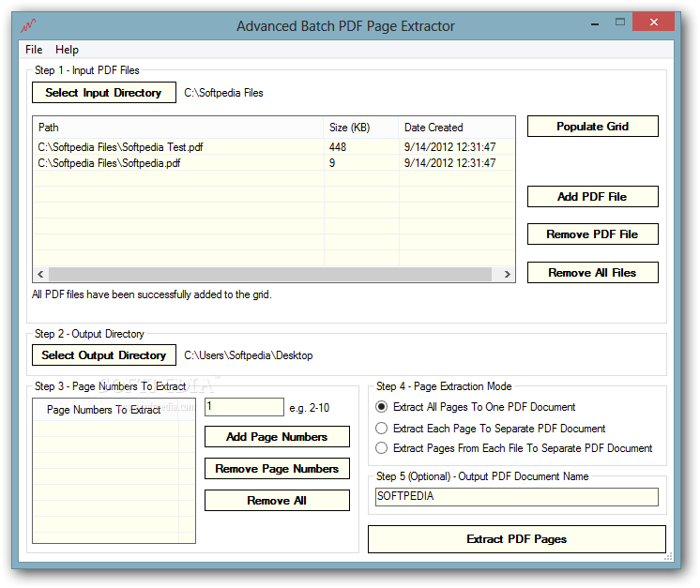Screen dimensions: 700x588
Task: Click Softpedia Test.pdf date created cell
Action: [457, 147]
